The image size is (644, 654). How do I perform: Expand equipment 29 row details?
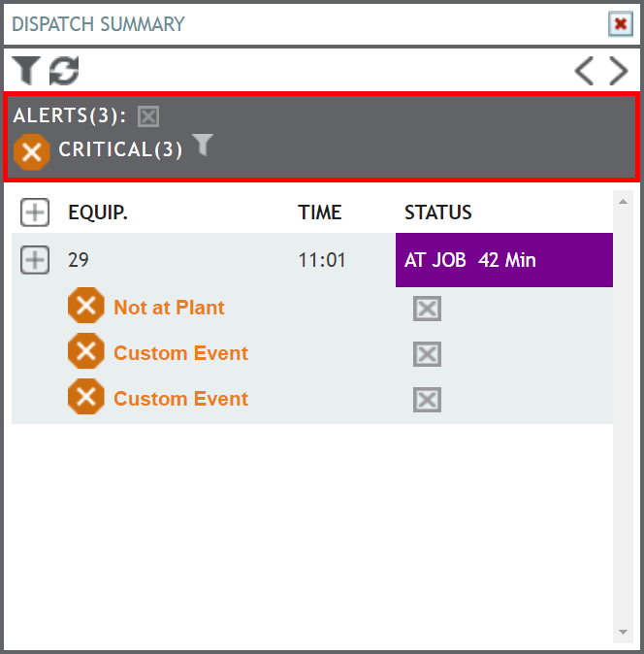[35, 260]
